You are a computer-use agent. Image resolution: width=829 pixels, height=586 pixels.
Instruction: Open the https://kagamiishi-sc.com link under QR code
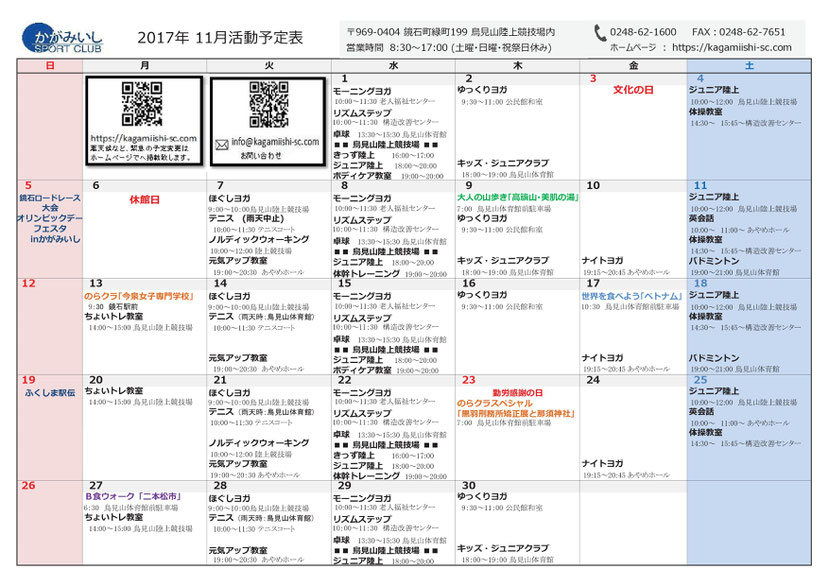tap(143, 139)
